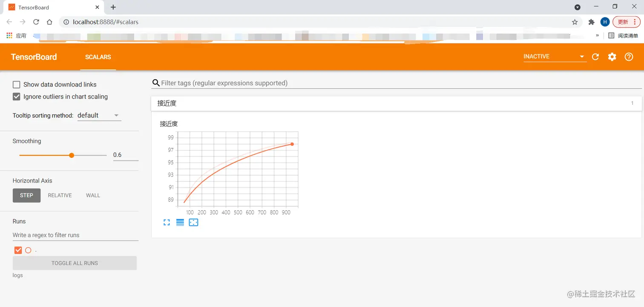Click the TensorBoard logo title

(x=34, y=57)
